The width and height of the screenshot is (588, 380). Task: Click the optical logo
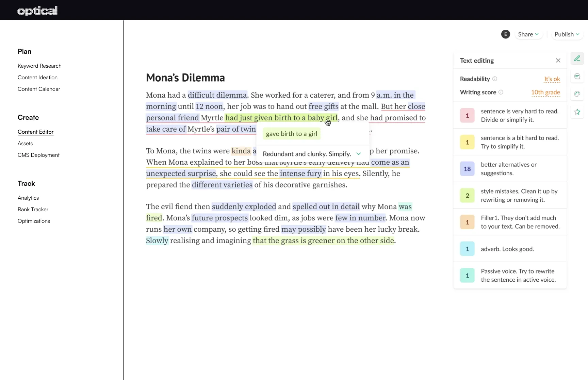(37, 11)
